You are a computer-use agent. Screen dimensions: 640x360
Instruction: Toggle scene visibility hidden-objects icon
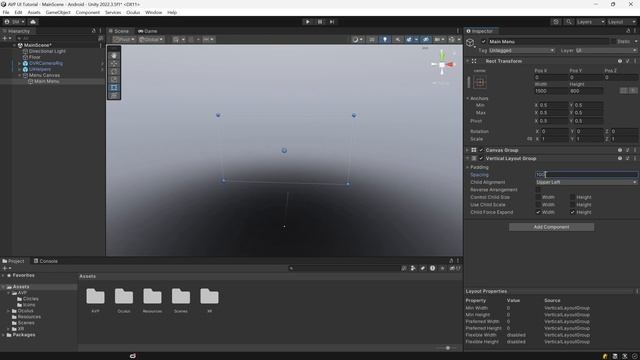426,40
